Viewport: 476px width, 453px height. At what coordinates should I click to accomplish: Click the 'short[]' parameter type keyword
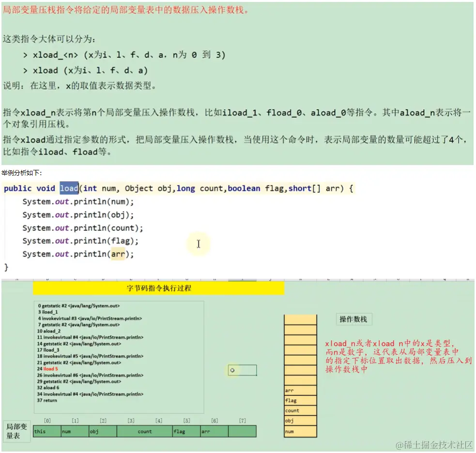click(304, 188)
